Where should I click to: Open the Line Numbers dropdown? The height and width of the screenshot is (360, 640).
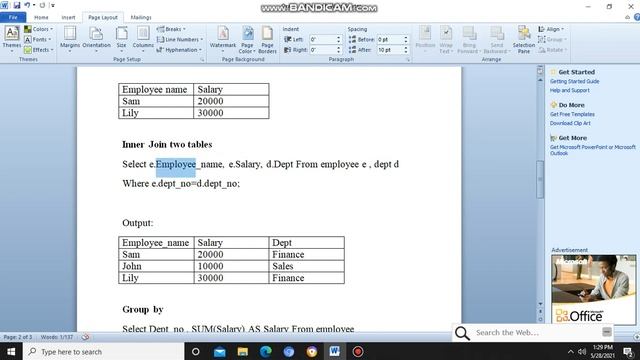pos(180,40)
